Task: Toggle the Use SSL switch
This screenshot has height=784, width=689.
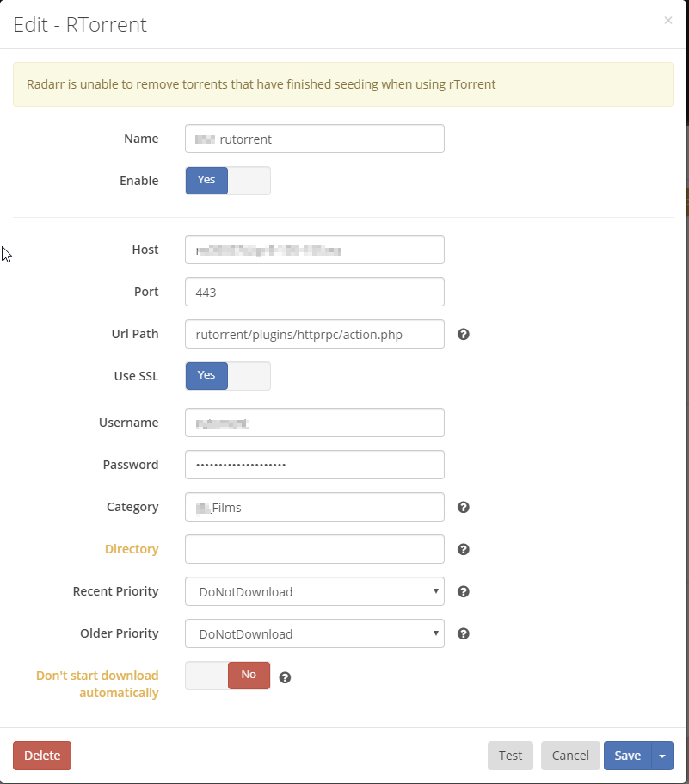Action: pos(228,376)
